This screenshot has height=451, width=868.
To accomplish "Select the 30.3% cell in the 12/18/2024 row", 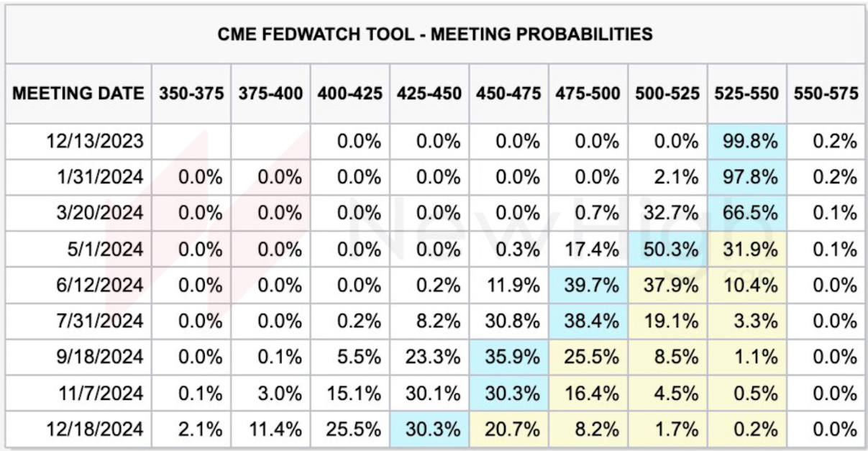I will (430, 429).
